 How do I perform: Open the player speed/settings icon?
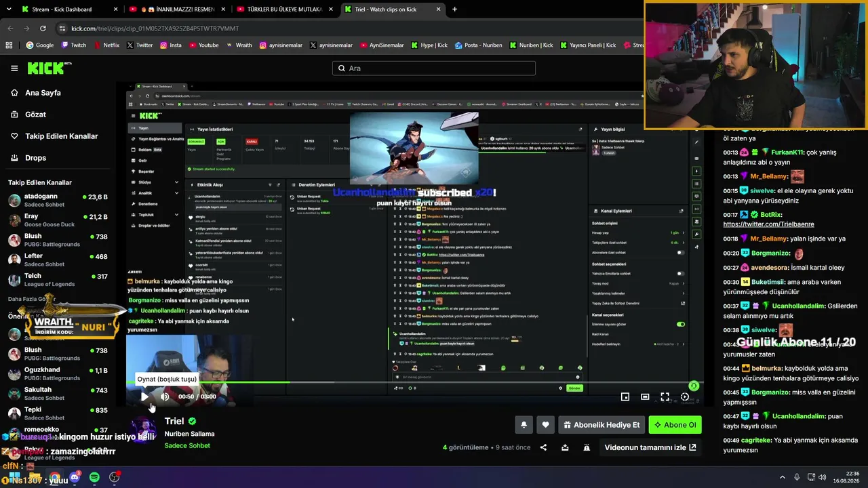685,396
